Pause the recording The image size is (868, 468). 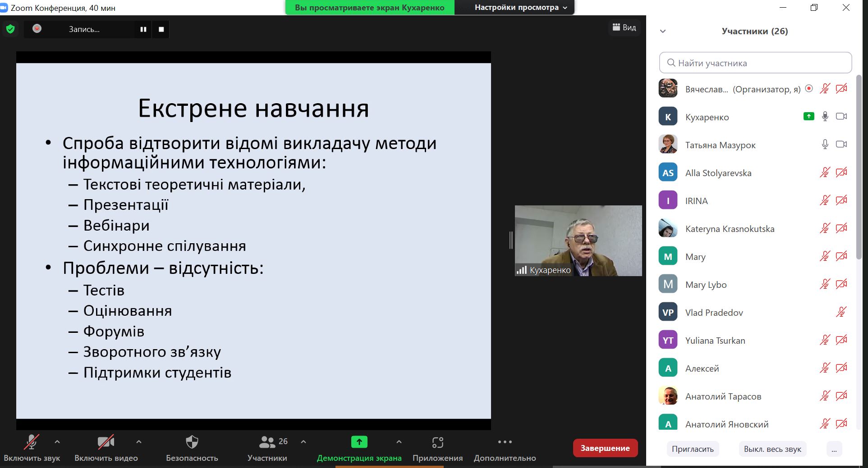click(143, 29)
